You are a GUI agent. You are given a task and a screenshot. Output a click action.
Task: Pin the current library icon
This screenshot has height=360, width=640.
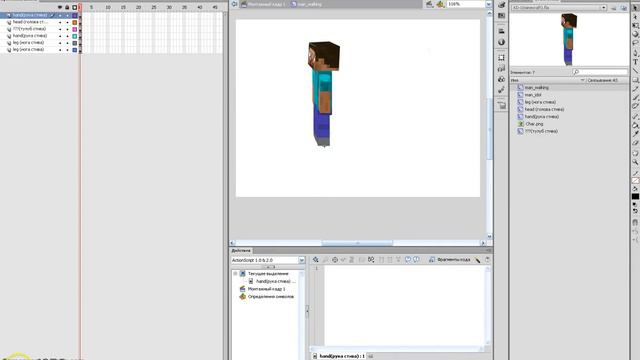click(x=614, y=8)
